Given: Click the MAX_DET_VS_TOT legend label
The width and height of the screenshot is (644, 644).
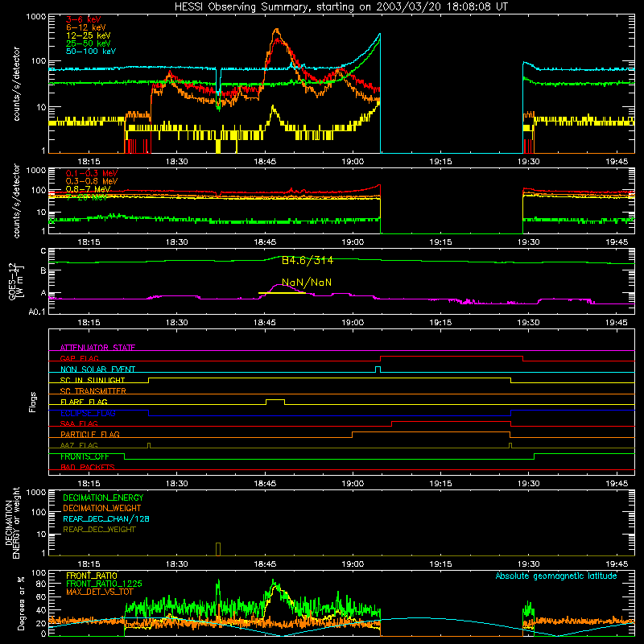Looking at the screenshot, I should (x=100, y=592).
